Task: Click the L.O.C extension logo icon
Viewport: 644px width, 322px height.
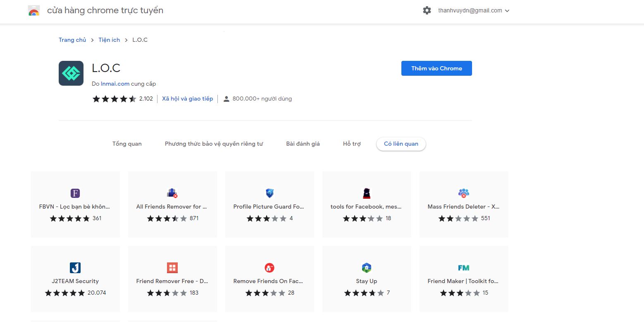Action: tap(71, 73)
